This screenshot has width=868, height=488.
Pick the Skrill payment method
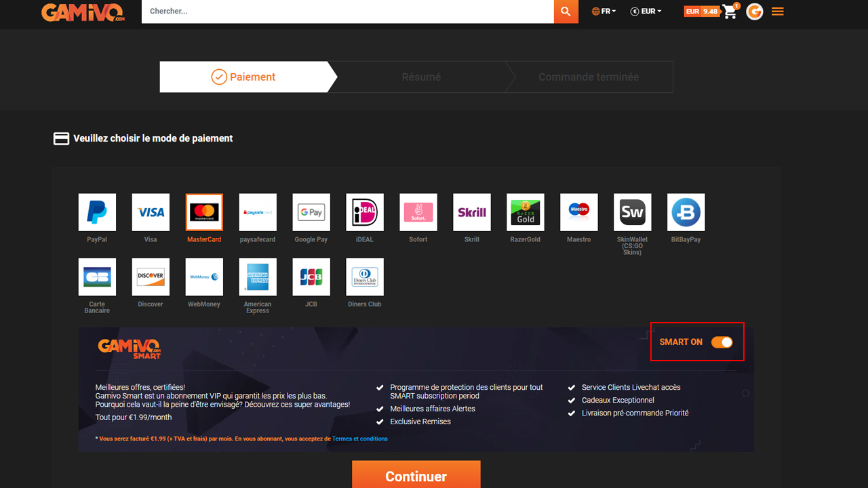[x=471, y=212]
